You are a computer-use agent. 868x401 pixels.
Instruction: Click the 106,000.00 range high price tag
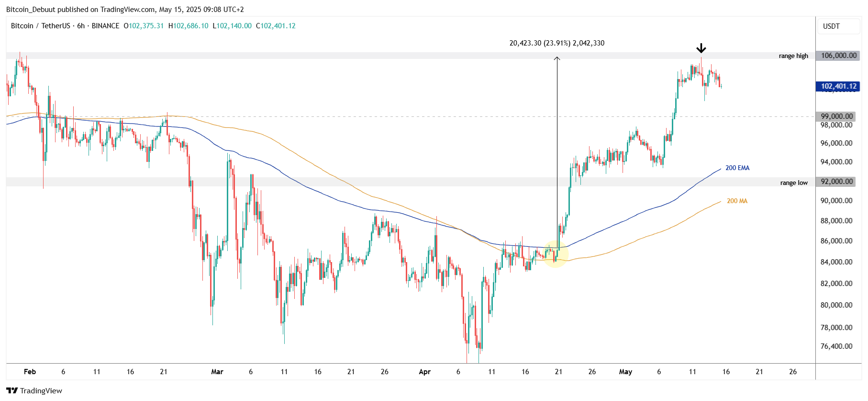pyautogui.click(x=838, y=56)
